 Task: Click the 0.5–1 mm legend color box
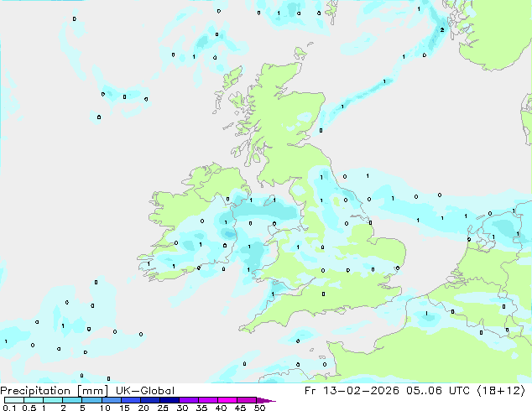(x=34, y=400)
